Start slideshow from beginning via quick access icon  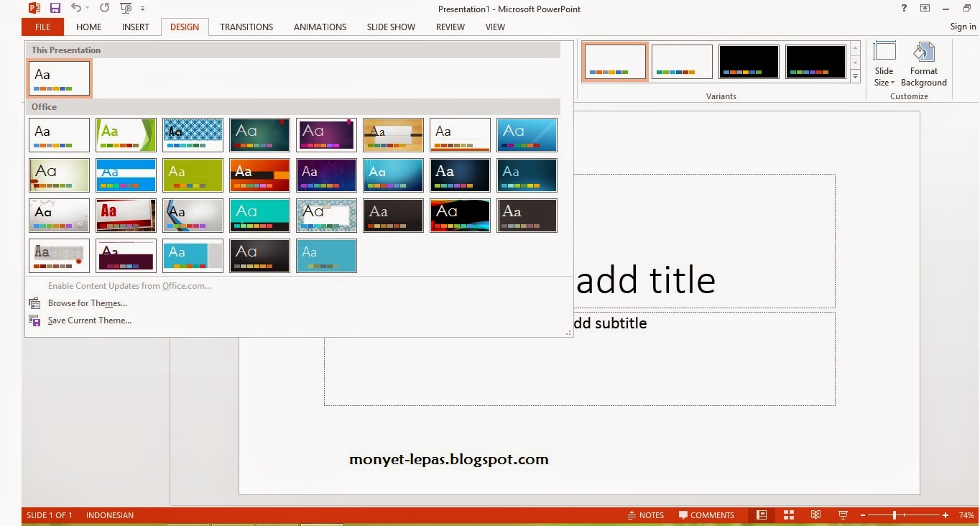coord(126,9)
